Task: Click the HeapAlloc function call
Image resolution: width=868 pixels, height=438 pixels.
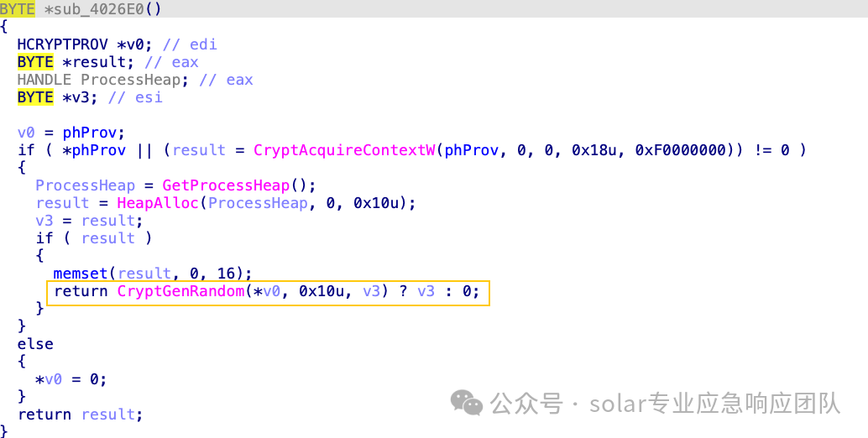Action: point(158,203)
